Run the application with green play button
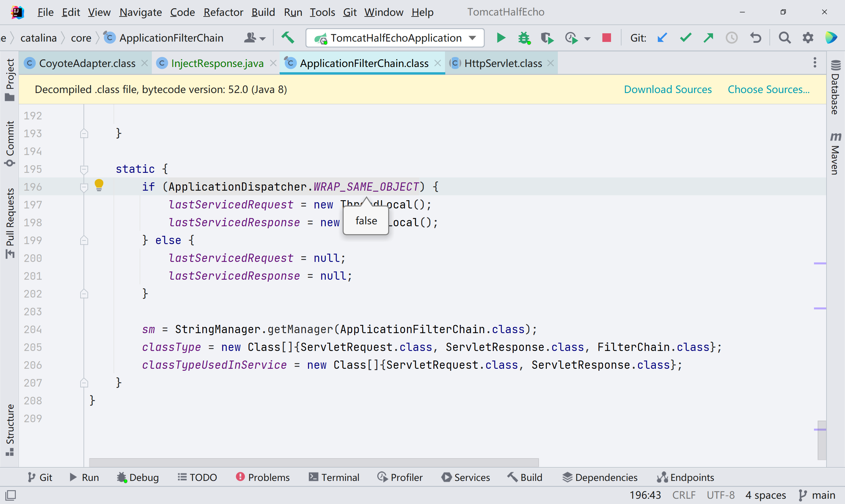The image size is (845, 504). click(x=500, y=38)
